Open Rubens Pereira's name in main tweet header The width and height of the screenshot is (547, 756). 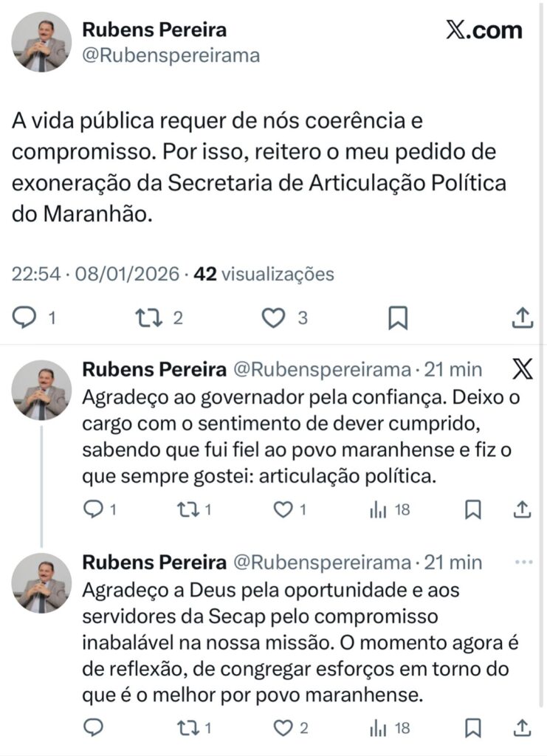(x=154, y=30)
